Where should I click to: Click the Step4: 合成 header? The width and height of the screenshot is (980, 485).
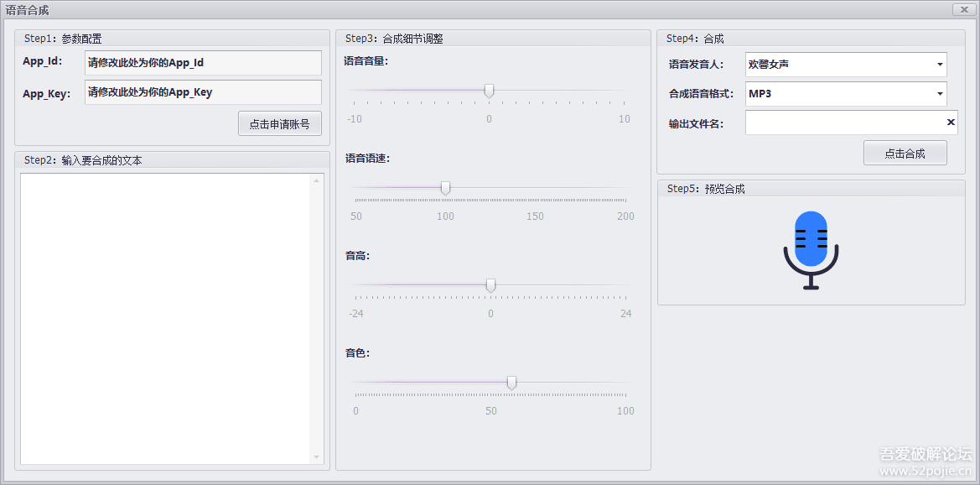click(695, 39)
